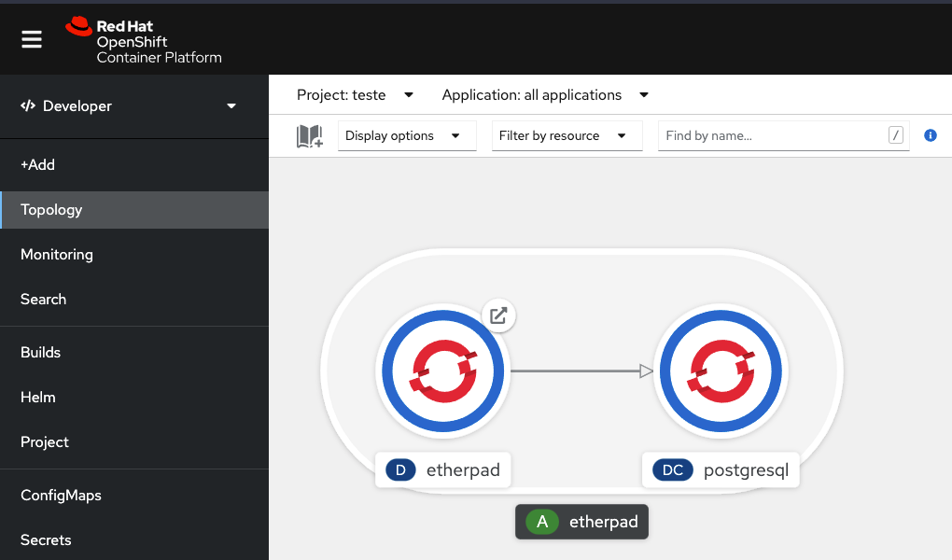Open the Developer perspective switcher
The width and height of the screenshot is (952, 560).
coord(134,106)
